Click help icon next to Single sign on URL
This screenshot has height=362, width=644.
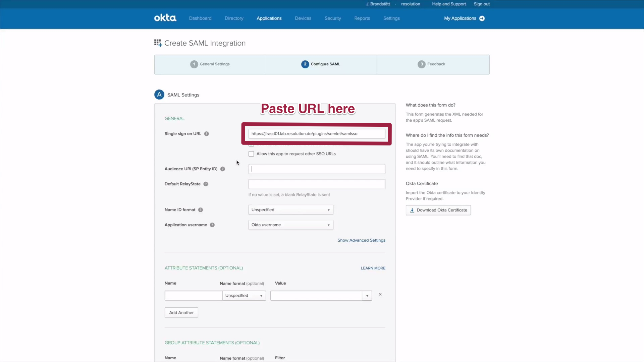pyautogui.click(x=207, y=134)
